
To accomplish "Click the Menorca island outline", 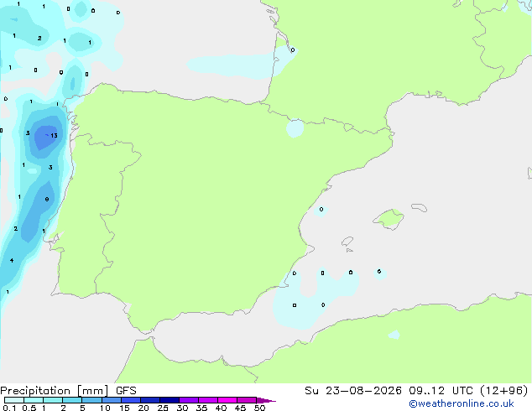I will pos(420,207).
